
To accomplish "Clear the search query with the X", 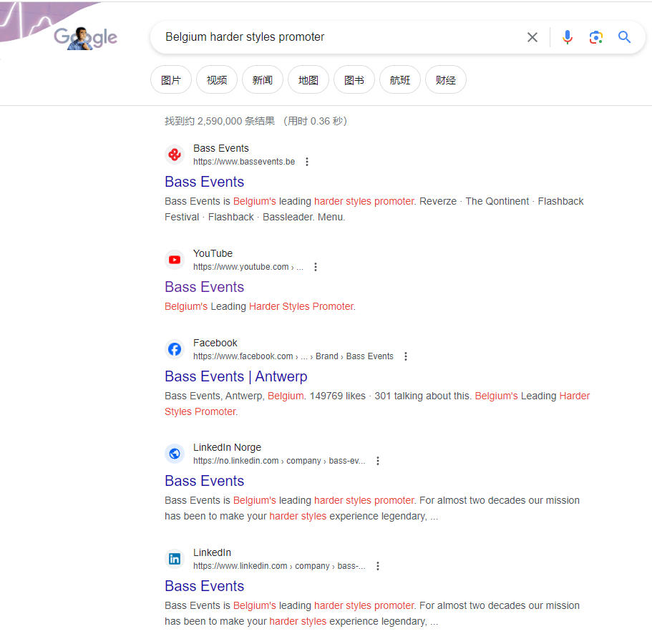I will click(x=532, y=37).
